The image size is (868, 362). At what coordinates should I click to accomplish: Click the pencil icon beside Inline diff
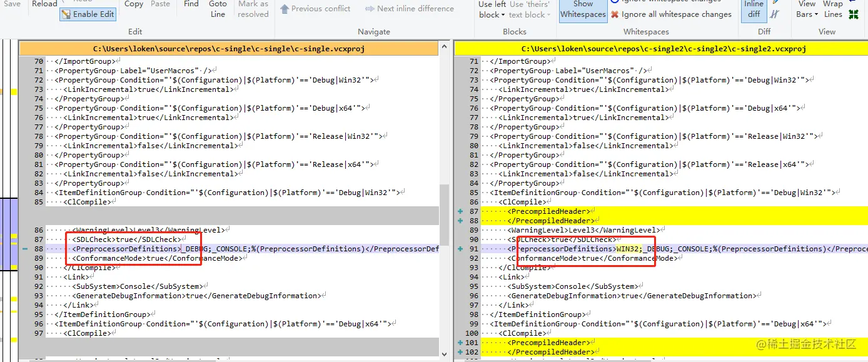point(775,3)
